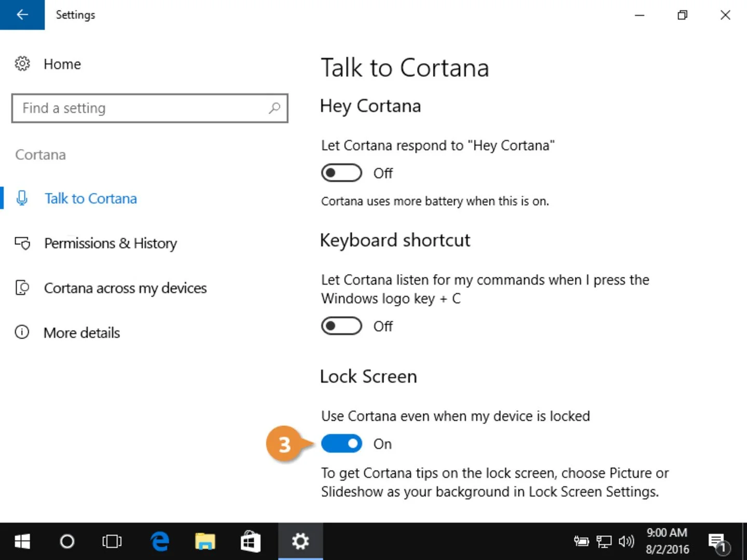
Task: Turn on the Hey Cortana toggle
Action: [341, 173]
